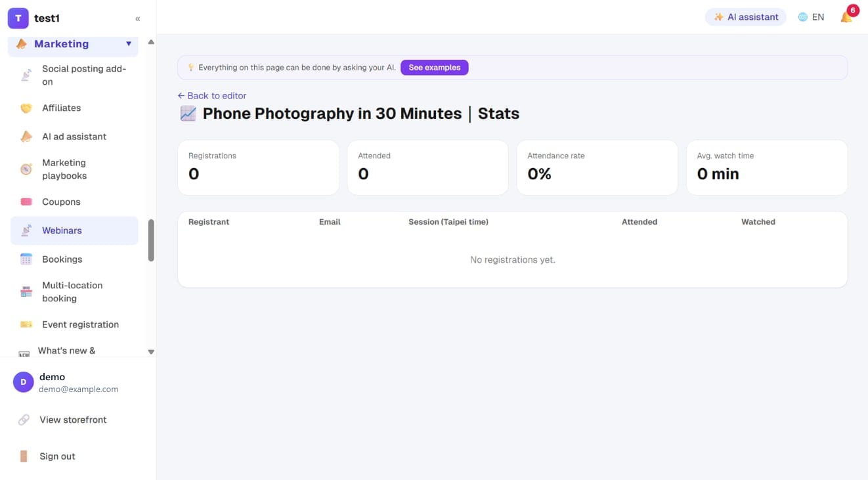868x480 pixels.
Task: Click the Marketing playbooks compass icon
Action: coord(26,169)
